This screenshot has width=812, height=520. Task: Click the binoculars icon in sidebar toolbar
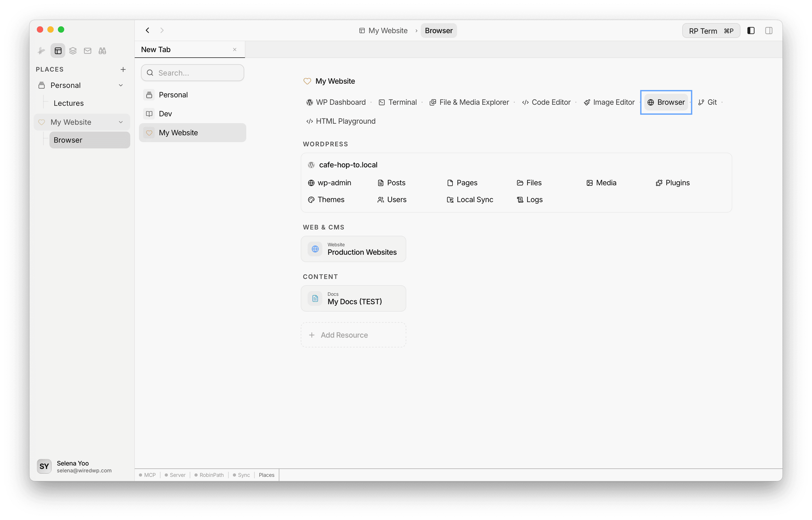point(102,51)
